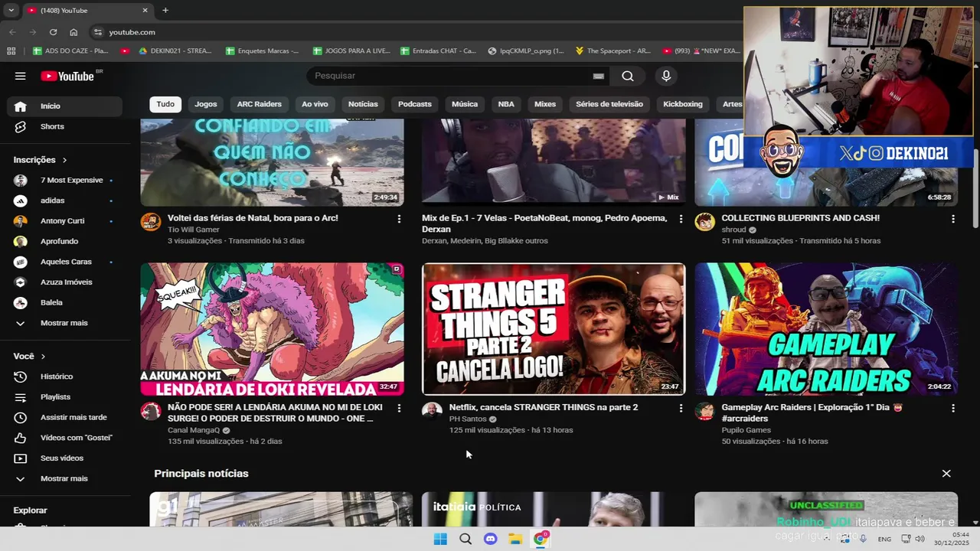This screenshot has height=551, width=980.
Task: Open options menu for COLLECTING BLUEPRINTS video
Action: 953,219
